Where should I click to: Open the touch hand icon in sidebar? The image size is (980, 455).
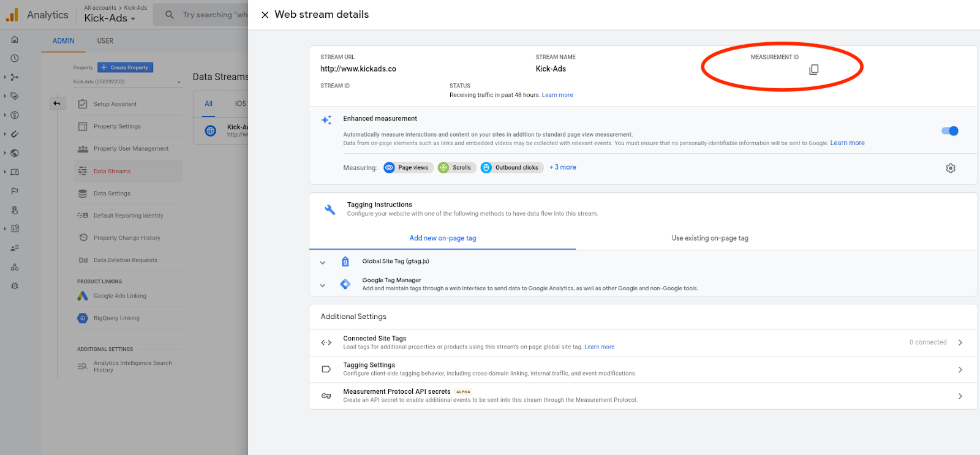[15, 210]
